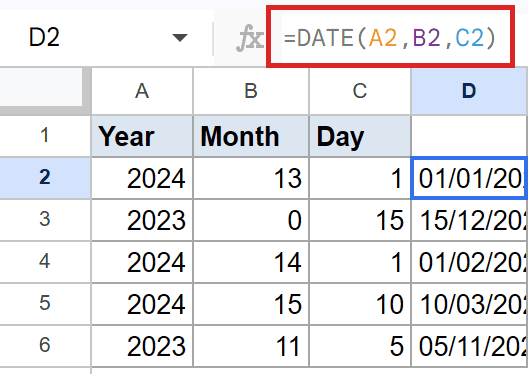Click cell A6 containing 2023
This screenshot has width=528, height=374.
[142, 346]
